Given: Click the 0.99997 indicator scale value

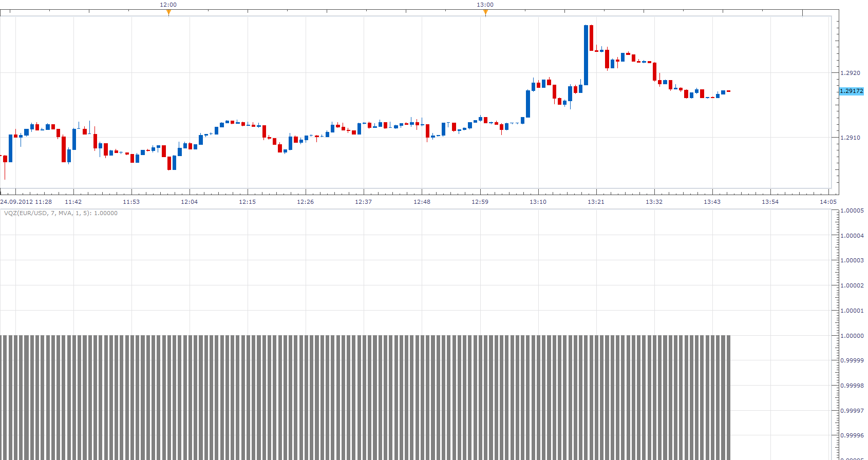Looking at the screenshot, I should 852,411.
